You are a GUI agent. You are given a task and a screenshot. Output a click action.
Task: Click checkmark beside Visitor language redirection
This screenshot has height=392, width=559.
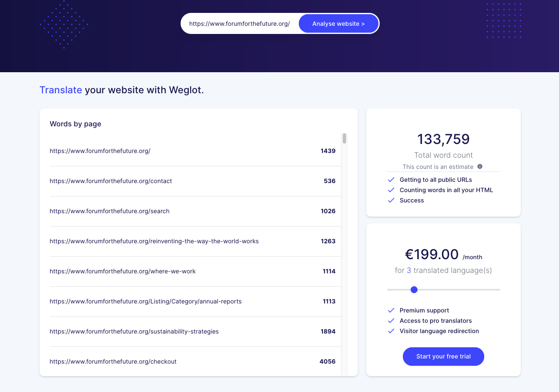[391, 331]
